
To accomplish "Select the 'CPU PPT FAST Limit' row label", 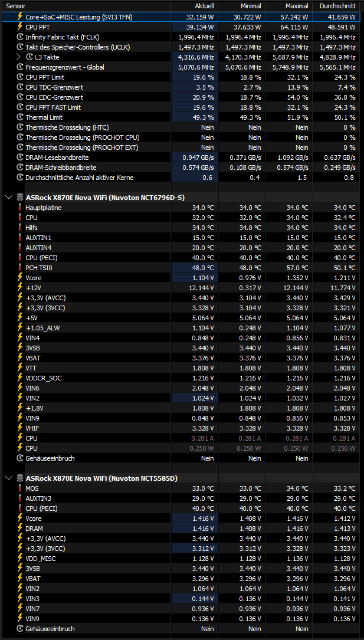I will click(53, 107).
